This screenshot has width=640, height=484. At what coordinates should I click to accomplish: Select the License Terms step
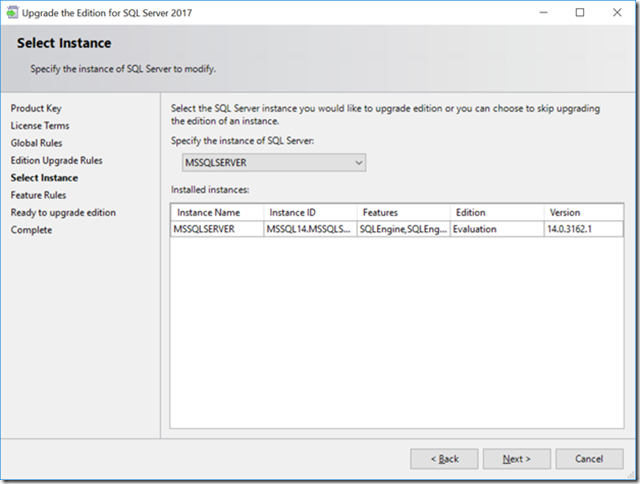tap(40, 126)
